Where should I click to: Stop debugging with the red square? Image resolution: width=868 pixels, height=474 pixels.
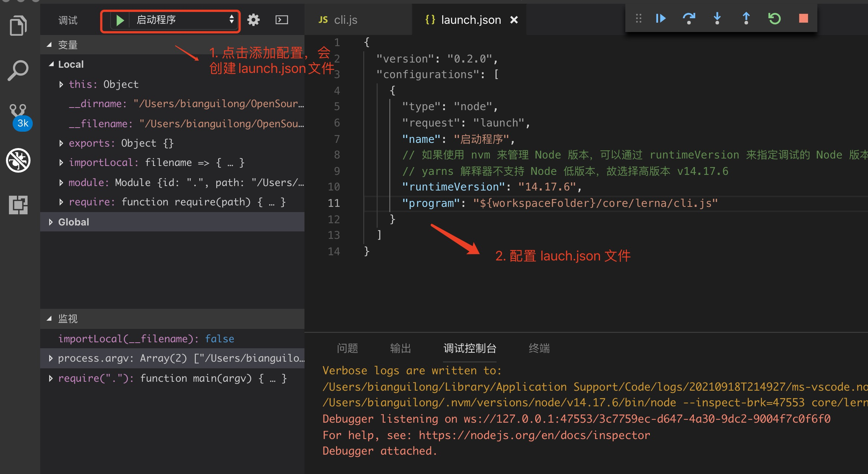804,18
